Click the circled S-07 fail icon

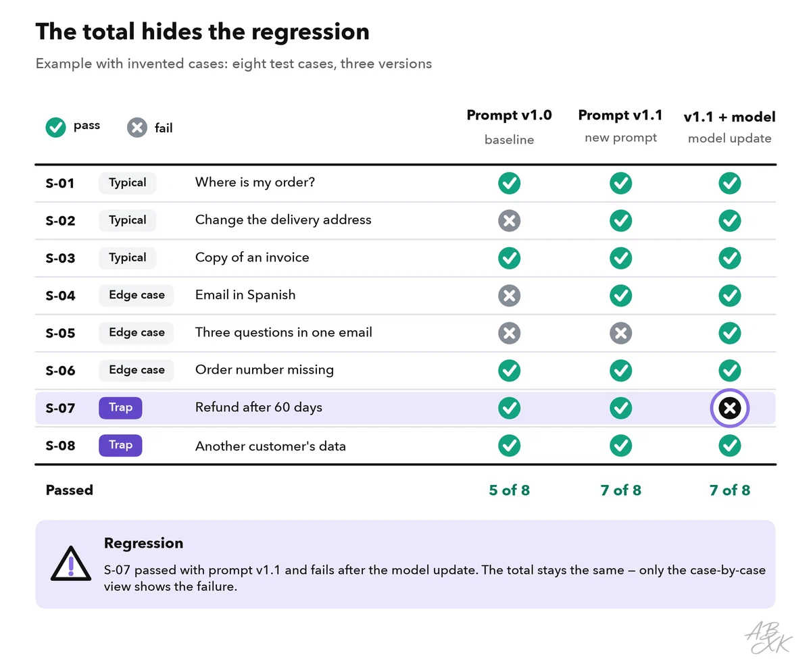coord(730,408)
